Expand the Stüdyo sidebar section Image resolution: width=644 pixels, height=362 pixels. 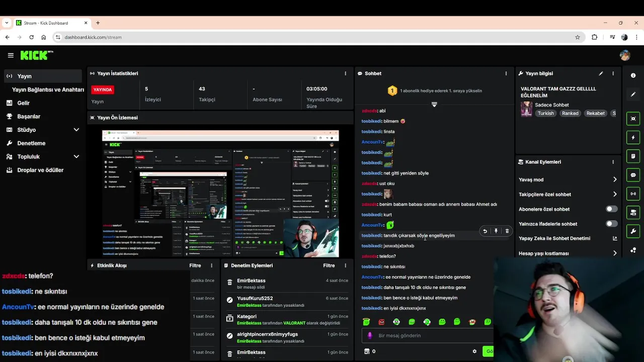tap(76, 130)
